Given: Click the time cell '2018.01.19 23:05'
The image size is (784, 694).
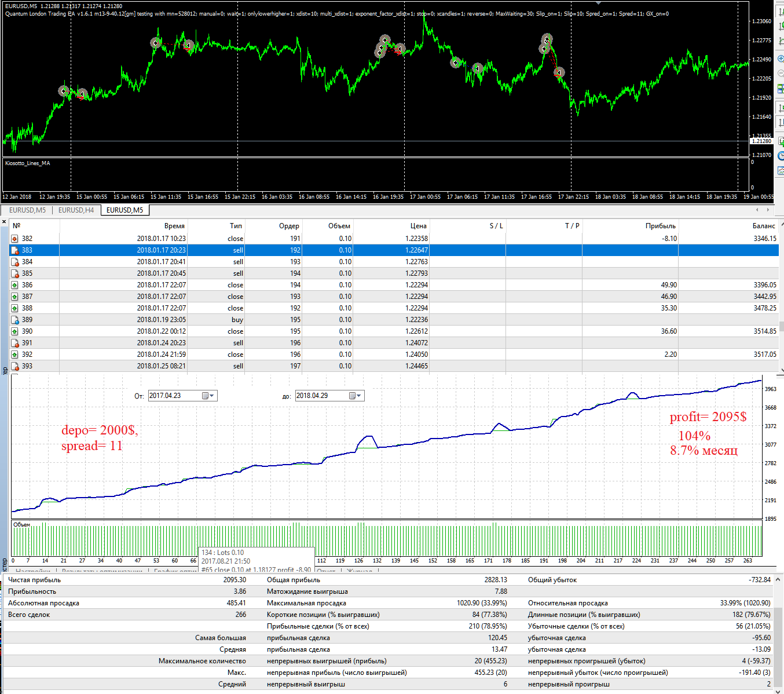Looking at the screenshot, I should [x=162, y=320].
